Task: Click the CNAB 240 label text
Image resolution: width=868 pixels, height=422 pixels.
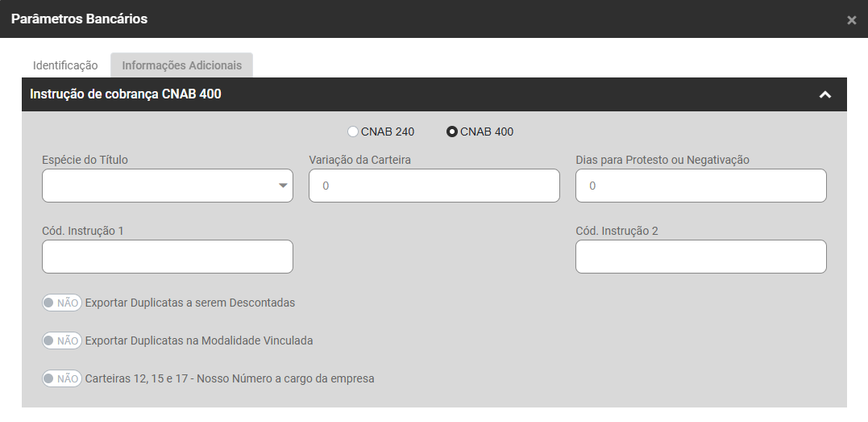Action: click(388, 132)
